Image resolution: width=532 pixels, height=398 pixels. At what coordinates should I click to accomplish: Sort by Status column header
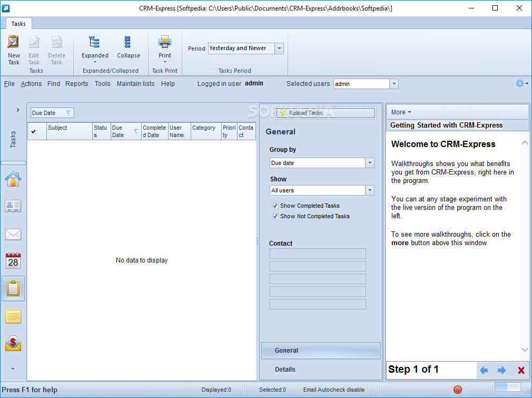(x=102, y=131)
